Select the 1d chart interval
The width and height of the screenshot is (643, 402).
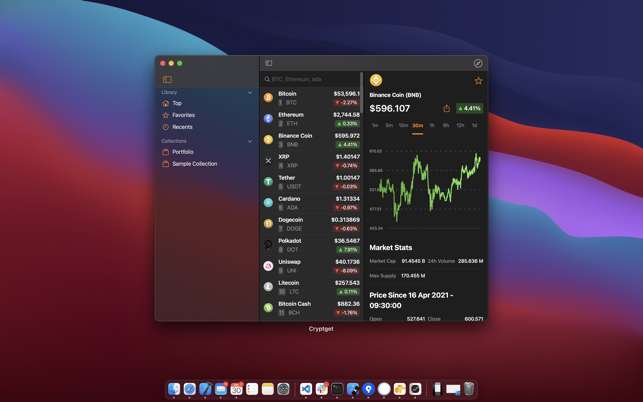pyautogui.click(x=474, y=126)
